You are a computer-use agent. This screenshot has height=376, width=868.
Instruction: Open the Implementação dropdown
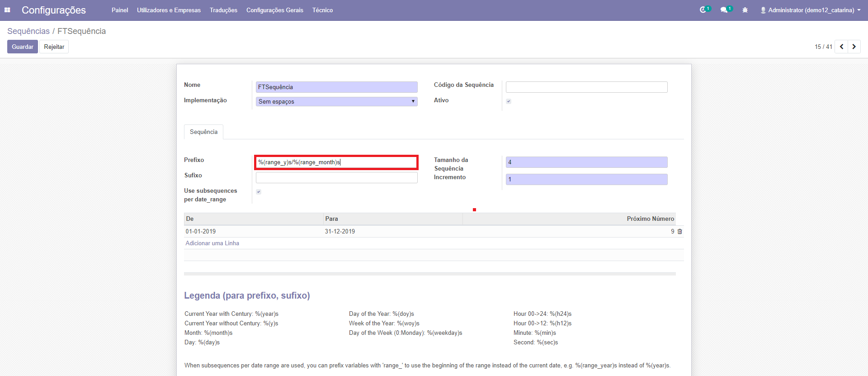click(336, 102)
